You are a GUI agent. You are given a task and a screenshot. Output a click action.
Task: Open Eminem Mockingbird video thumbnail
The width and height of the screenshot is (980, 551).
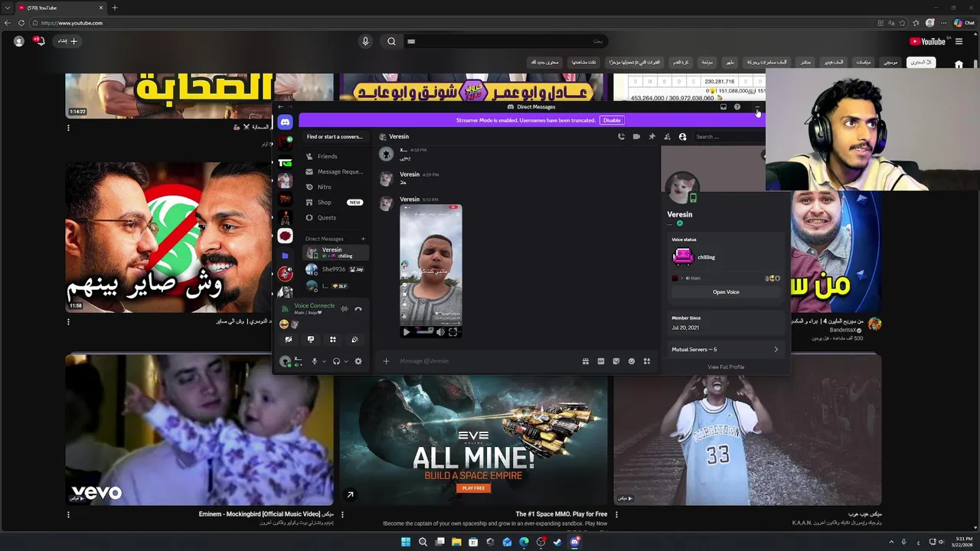(199, 429)
